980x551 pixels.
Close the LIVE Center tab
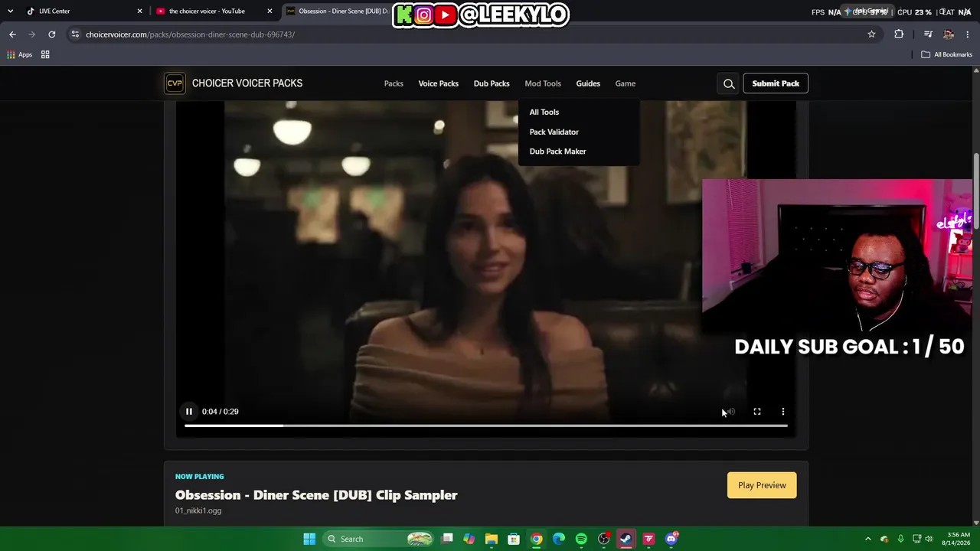coord(139,11)
